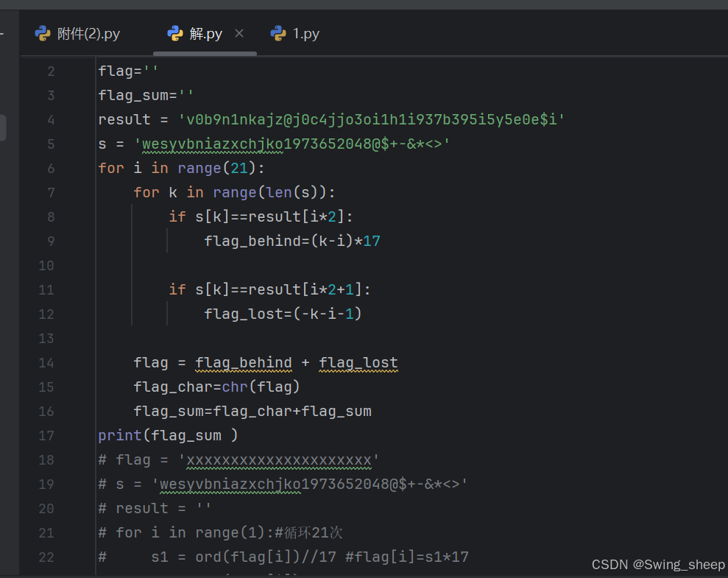Click line number 17 in gutter

[x=46, y=436]
